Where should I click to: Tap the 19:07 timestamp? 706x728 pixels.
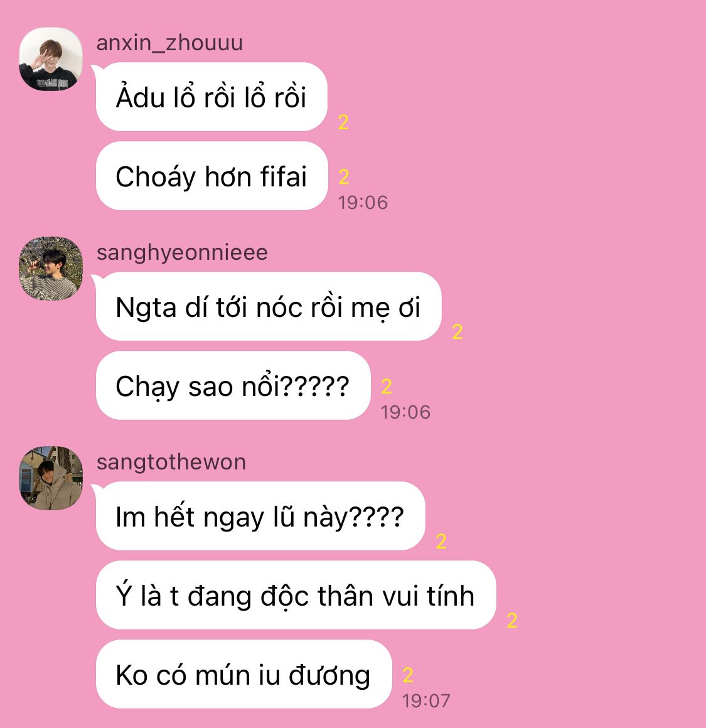click(426, 701)
